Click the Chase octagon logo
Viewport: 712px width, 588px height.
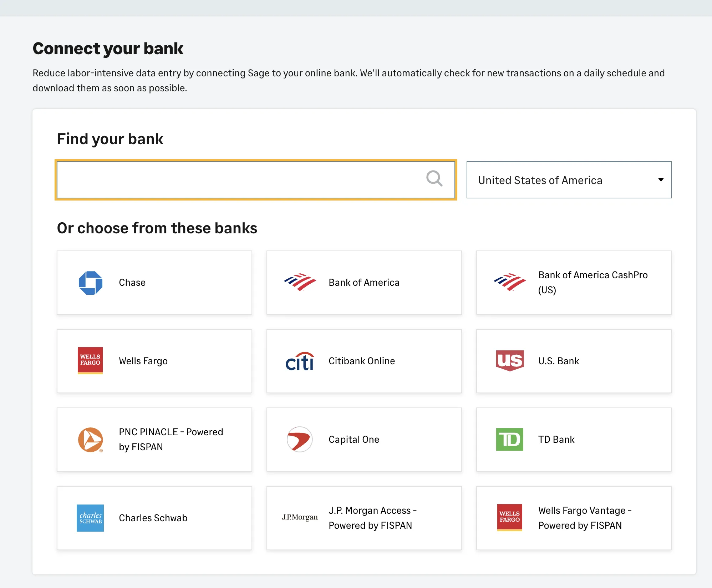(x=91, y=283)
